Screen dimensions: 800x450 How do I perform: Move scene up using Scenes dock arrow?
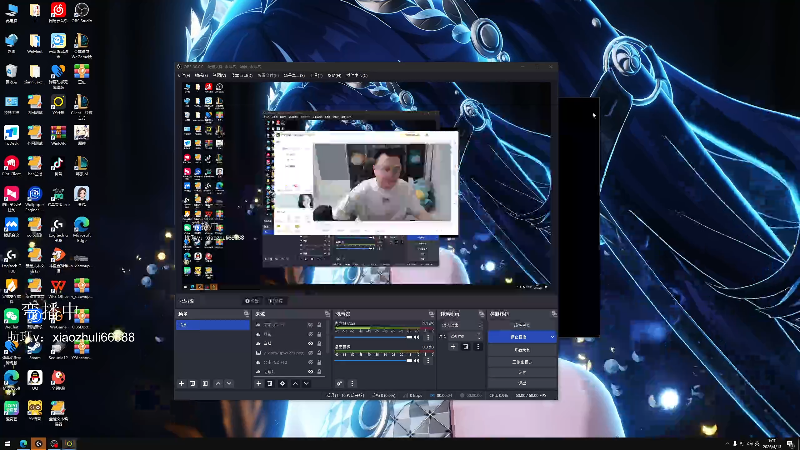point(218,383)
